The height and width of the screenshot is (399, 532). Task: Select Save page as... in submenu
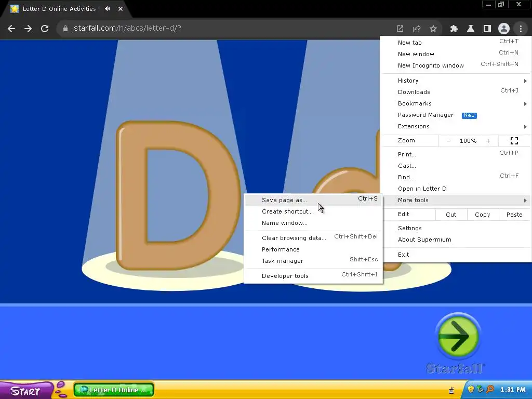point(313,200)
